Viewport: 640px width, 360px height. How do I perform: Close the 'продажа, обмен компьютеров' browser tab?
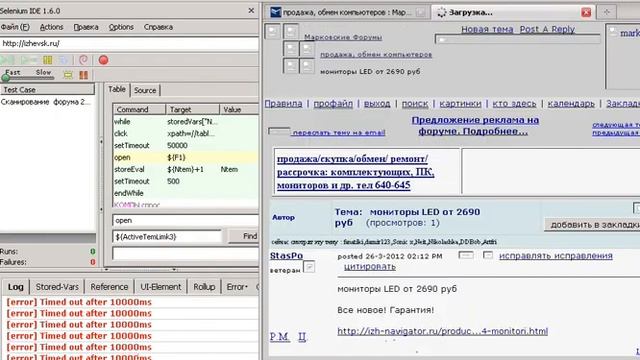click(x=420, y=13)
